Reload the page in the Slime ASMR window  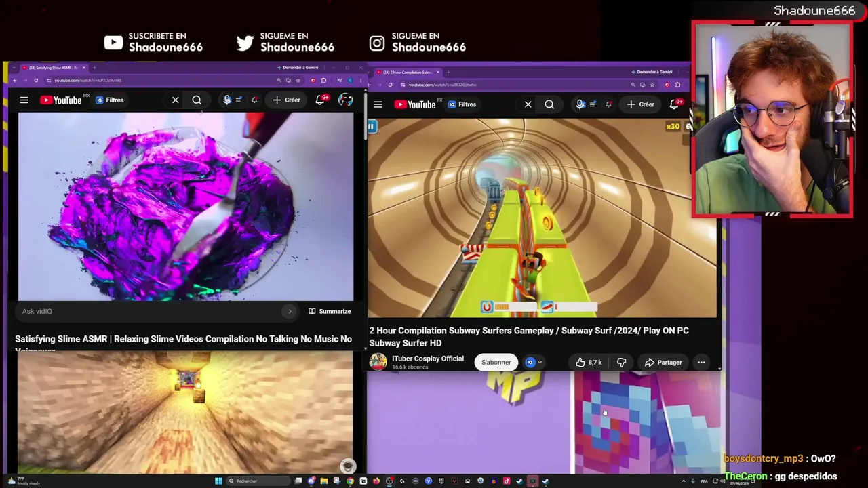pyautogui.click(x=36, y=80)
